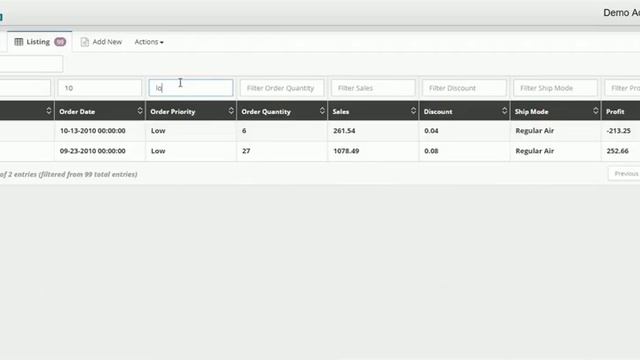Screen dimensions: 640x360
Task: Click discount value 0.04
Action: (x=431, y=131)
